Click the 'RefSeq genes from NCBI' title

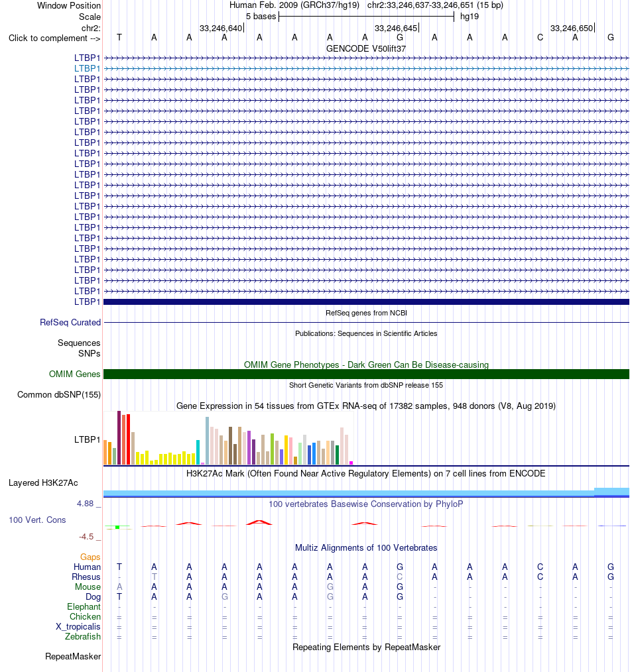pyautogui.click(x=366, y=313)
